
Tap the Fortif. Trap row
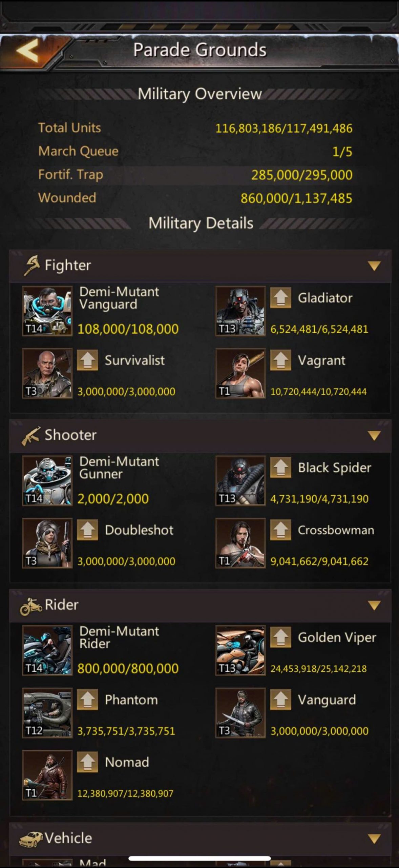[195, 175]
